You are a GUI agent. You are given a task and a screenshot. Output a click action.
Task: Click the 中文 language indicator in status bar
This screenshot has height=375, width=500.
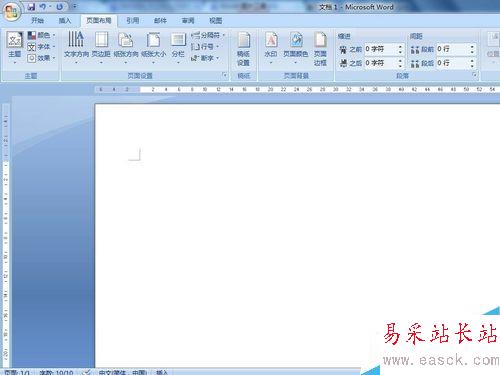click(123, 372)
